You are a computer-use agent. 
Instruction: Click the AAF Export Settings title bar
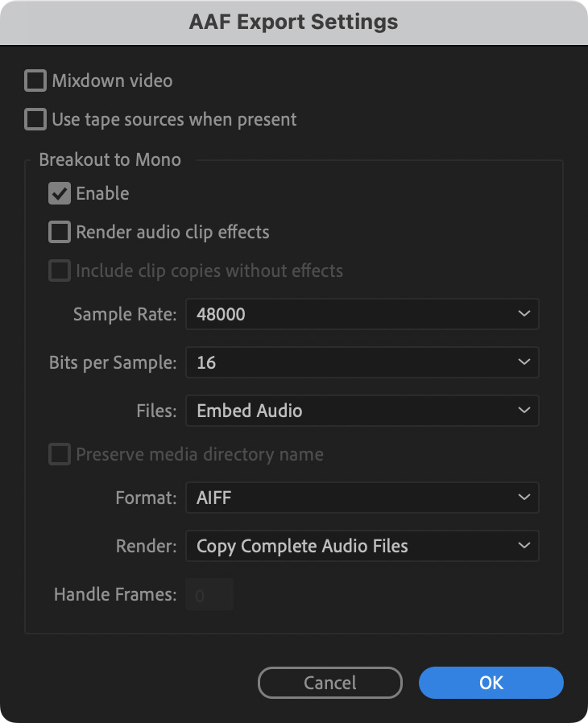293,22
